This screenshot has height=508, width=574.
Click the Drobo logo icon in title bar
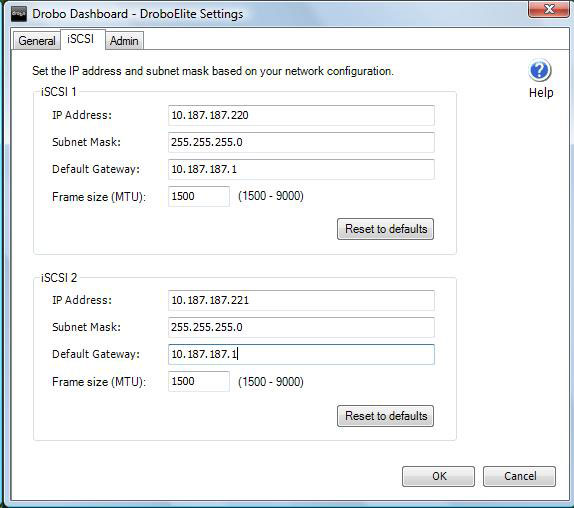click(x=18, y=14)
